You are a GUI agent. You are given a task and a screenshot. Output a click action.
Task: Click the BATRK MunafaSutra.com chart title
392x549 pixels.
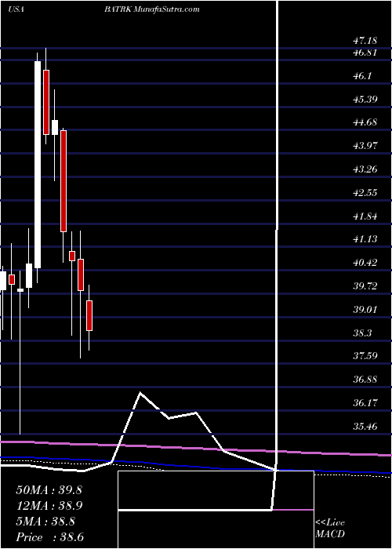pyautogui.click(x=151, y=9)
